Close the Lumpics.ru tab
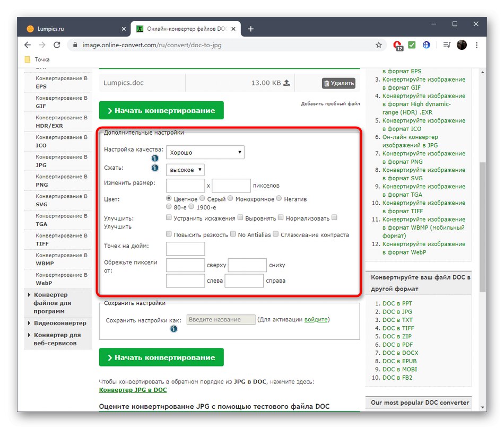Screen dimensions: 504x429 (x=124, y=29)
